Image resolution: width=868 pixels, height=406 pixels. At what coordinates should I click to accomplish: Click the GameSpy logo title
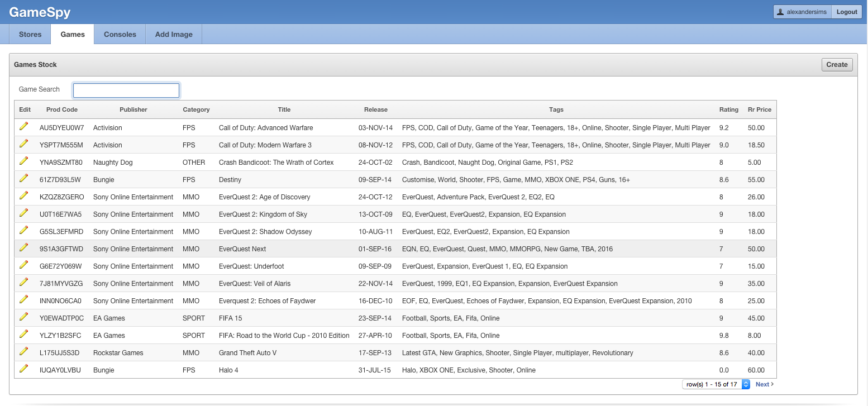click(40, 12)
